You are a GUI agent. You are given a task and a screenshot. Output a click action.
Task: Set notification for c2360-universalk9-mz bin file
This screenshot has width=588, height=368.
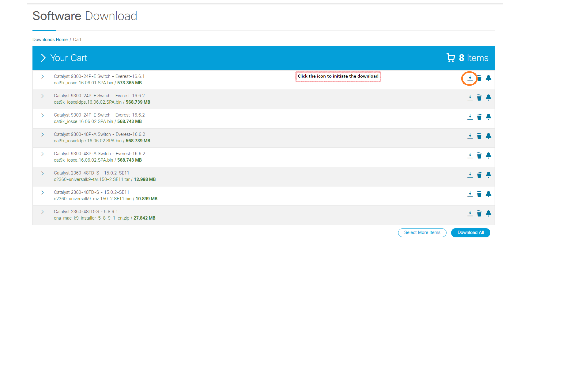(x=488, y=194)
